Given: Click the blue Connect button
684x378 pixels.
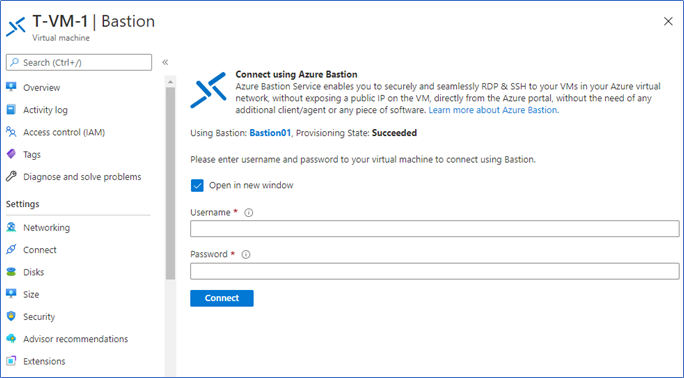Looking at the screenshot, I should 222,298.
